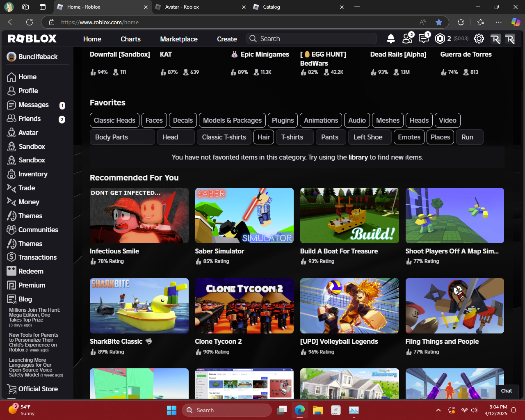Viewport: 525px width, 420px height.
Task: Open the chat messages icon in the top bar
Action: pyautogui.click(x=424, y=39)
